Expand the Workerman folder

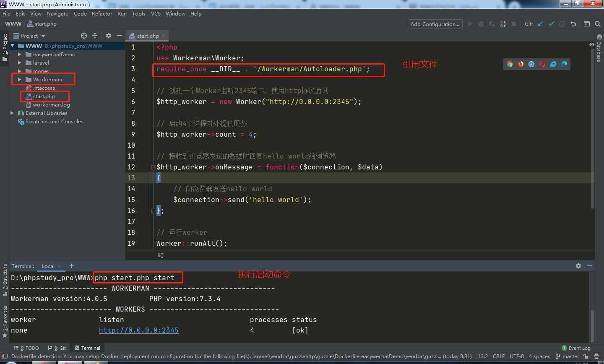(19, 79)
